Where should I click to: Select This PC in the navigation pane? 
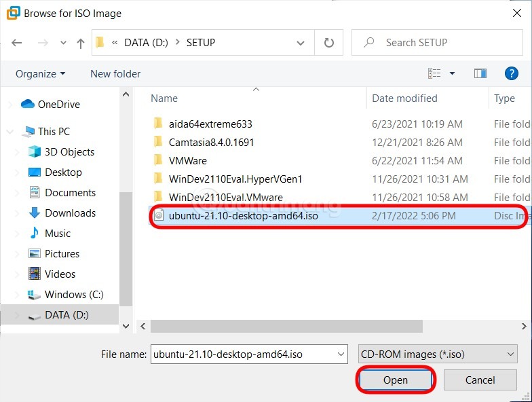click(x=54, y=132)
